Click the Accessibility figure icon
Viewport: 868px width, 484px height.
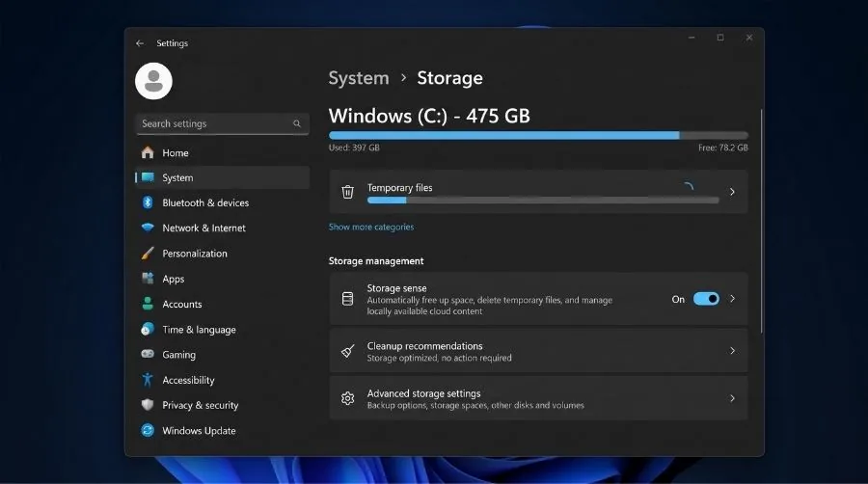(x=148, y=380)
